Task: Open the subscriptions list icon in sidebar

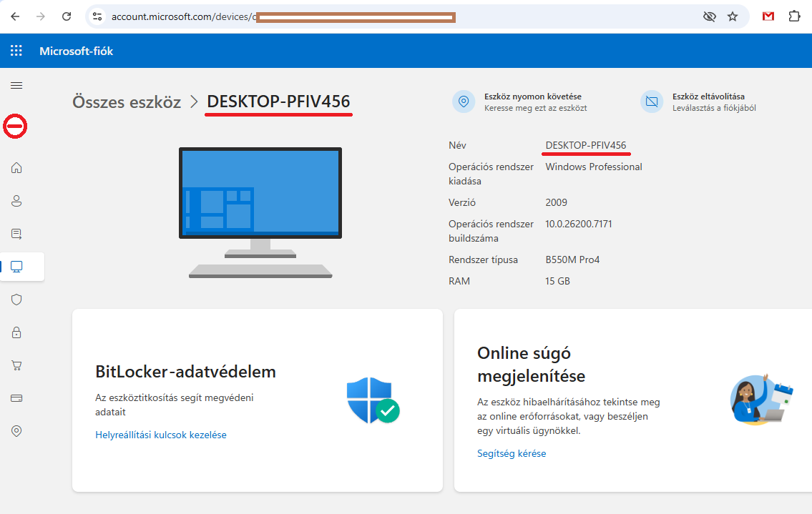Action: [x=16, y=234]
